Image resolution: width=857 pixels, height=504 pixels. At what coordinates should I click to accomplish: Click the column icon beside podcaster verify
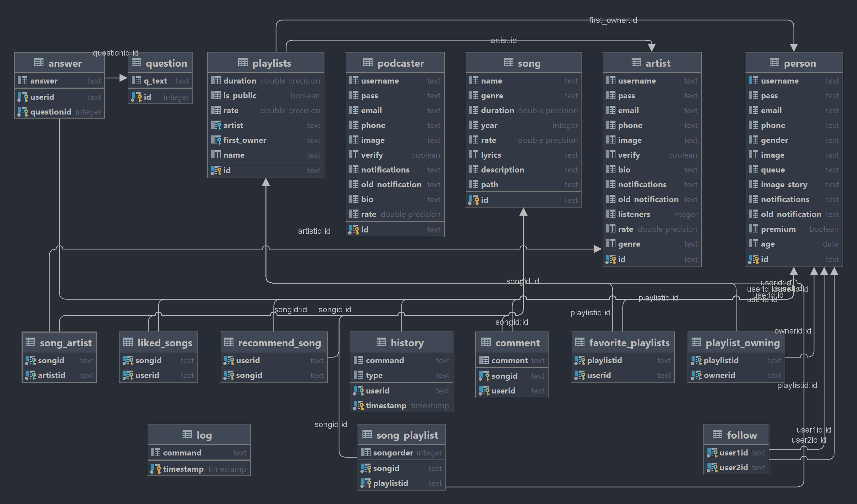pyautogui.click(x=353, y=155)
